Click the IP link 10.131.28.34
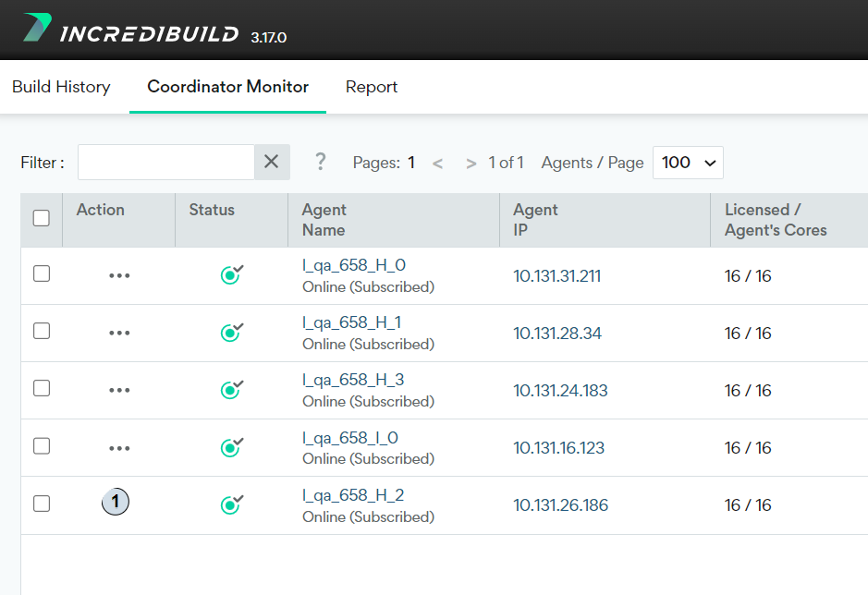The height and width of the screenshot is (595, 868). pos(556,333)
